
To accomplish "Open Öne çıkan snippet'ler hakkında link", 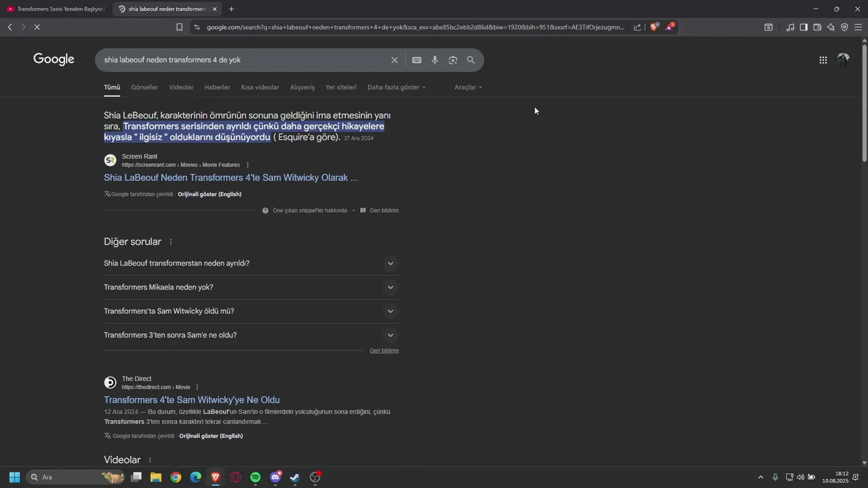I will coord(310,211).
